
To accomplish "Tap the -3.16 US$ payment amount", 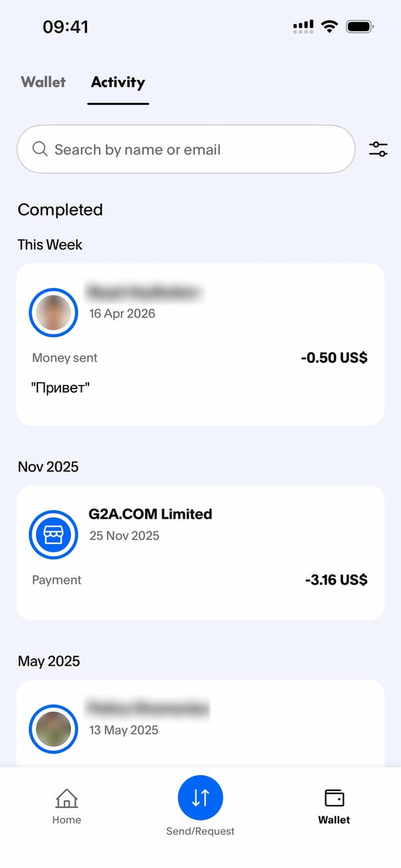I will [336, 580].
